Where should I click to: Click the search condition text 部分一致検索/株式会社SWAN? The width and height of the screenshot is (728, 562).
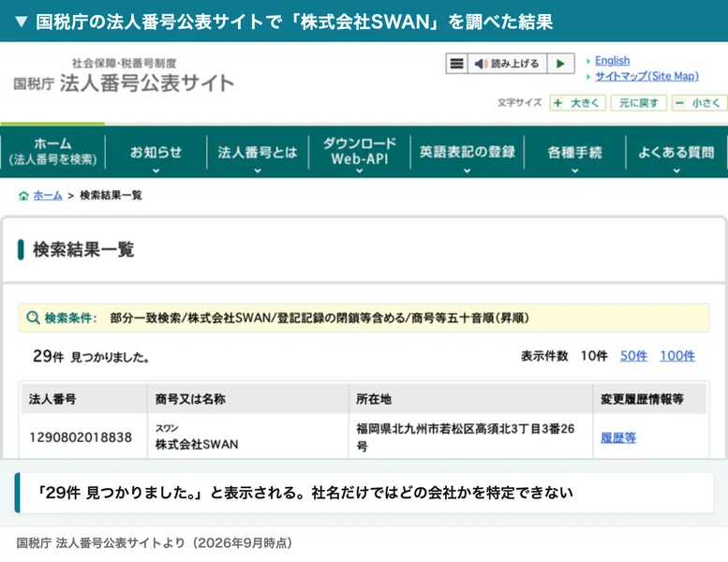[x=190, y=318]
